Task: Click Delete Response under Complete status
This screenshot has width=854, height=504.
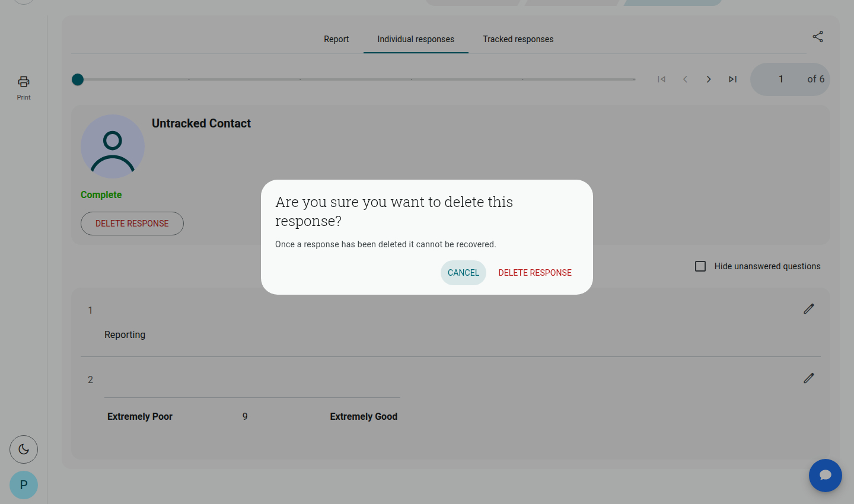Action: click(132, 224)
